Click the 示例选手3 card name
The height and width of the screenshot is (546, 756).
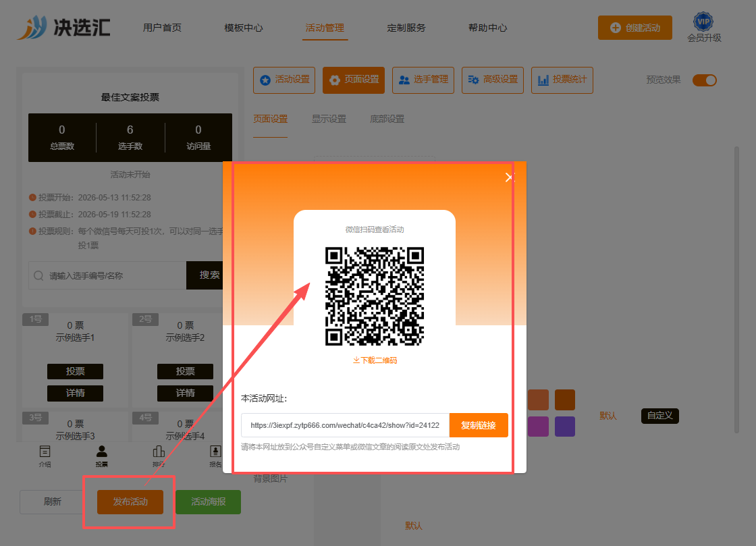[x=75, y=436]
